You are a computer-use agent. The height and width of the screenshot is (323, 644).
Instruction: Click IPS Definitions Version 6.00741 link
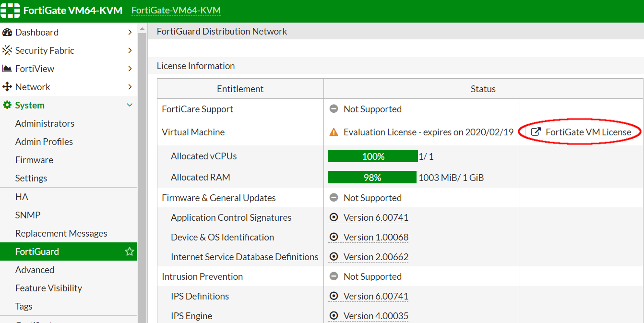coord(376,296)
